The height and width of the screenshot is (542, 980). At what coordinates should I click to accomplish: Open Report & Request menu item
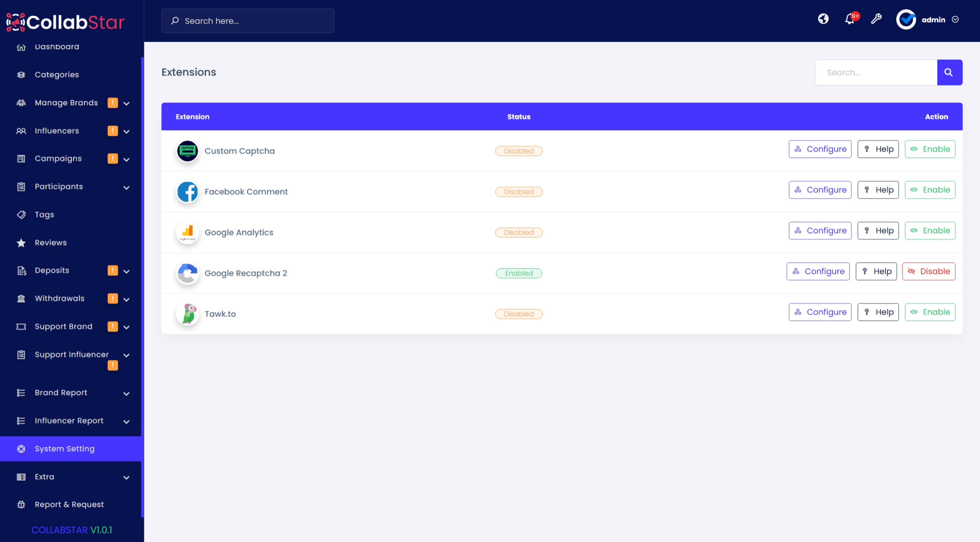(71, 504)
